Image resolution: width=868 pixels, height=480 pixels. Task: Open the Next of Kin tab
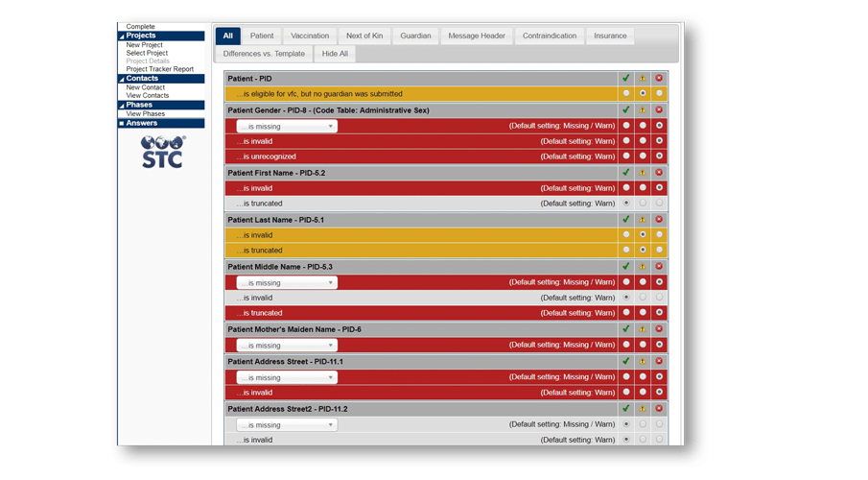(x=364, y=36)
